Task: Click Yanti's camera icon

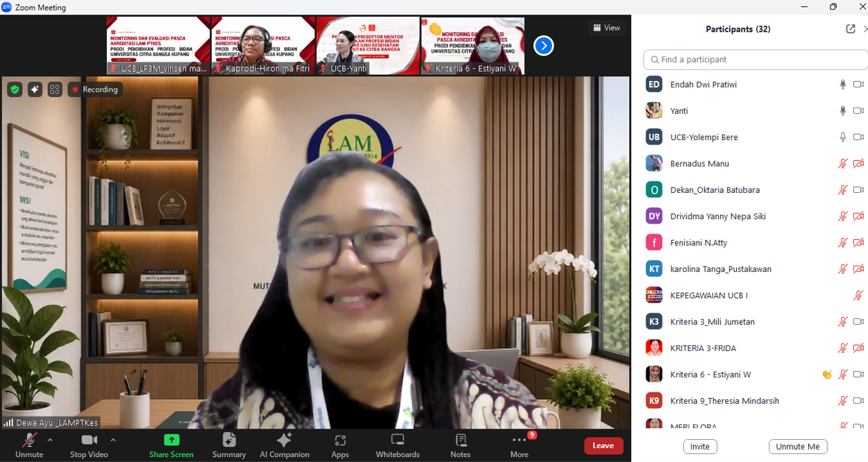Action: [x=858, y=111]
